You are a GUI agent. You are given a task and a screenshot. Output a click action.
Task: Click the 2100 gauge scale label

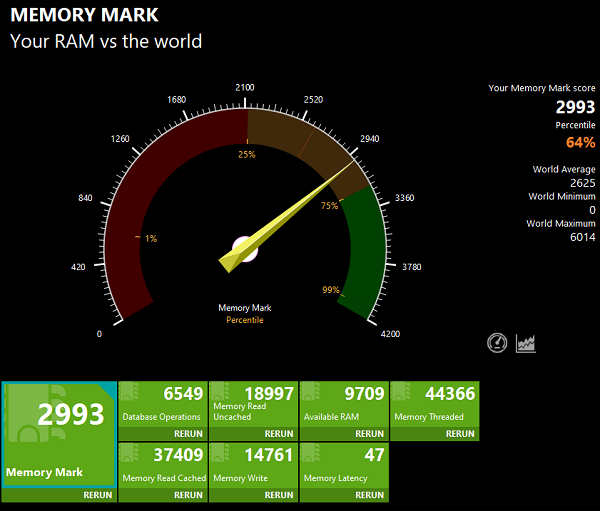tap(245, 88)
